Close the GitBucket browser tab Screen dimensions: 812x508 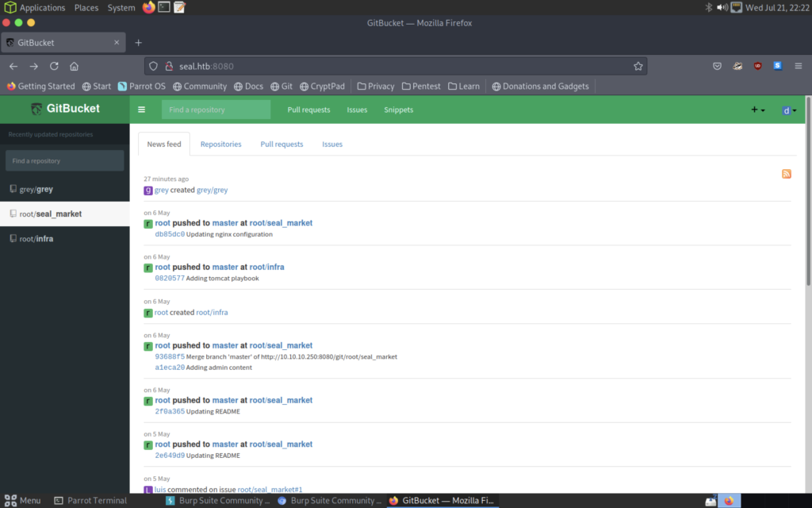click(117, 42)
